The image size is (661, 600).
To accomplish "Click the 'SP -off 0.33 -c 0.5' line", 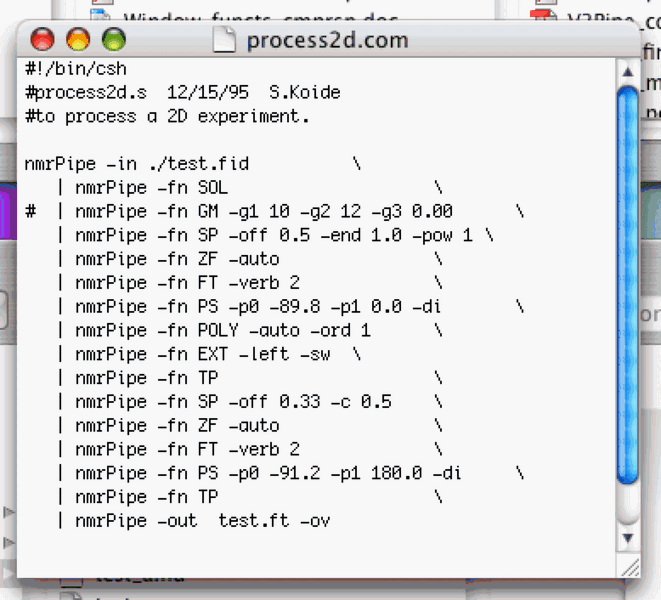I will (250, 402).
